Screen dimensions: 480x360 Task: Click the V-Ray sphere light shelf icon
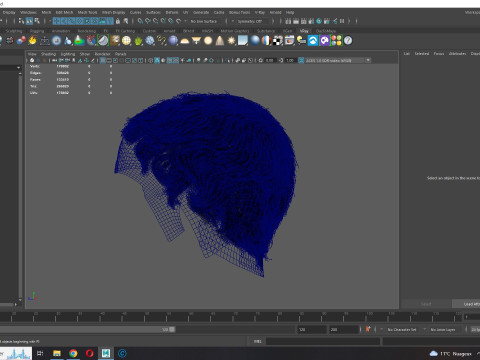[x=208, y=41]
